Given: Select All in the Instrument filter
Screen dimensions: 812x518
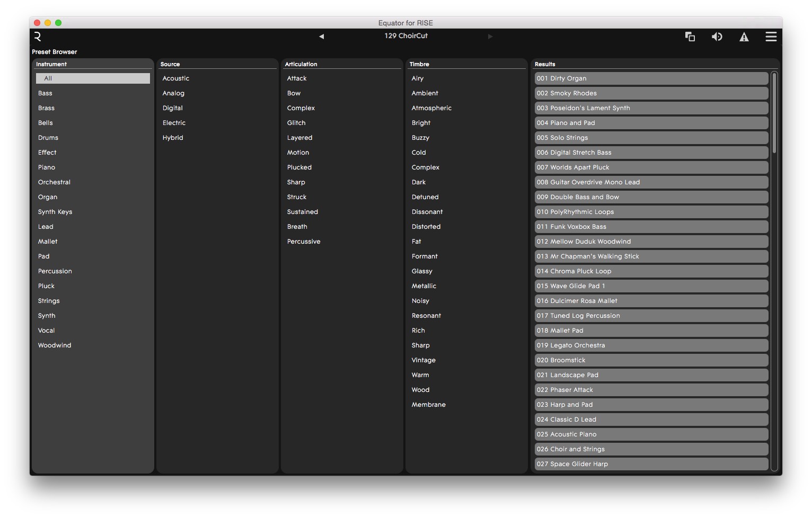Looking at the screenshot, I should point(93,78).
